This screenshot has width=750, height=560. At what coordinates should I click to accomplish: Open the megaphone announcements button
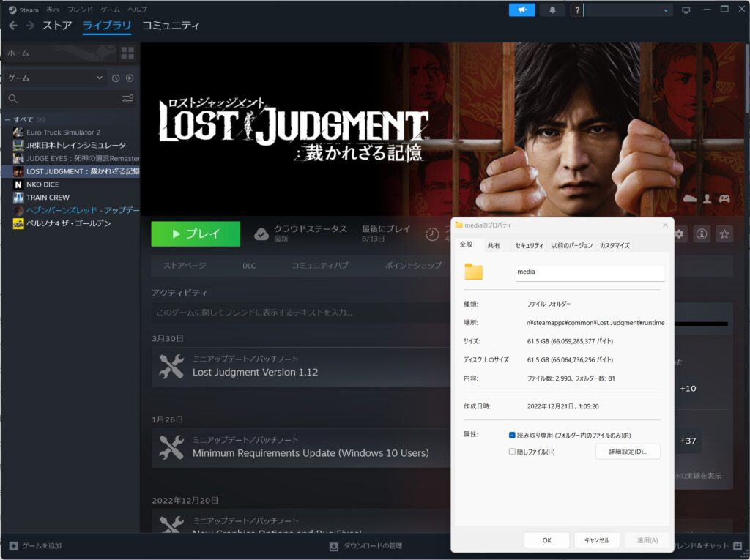521,10
